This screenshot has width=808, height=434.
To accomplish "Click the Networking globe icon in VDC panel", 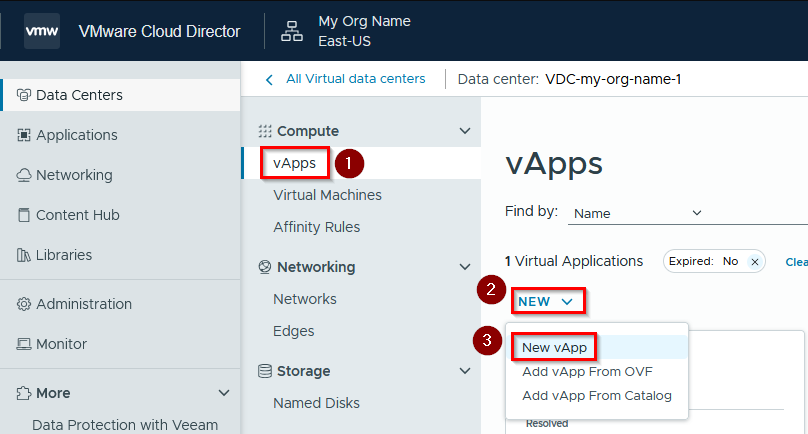I will pos(265,267).
